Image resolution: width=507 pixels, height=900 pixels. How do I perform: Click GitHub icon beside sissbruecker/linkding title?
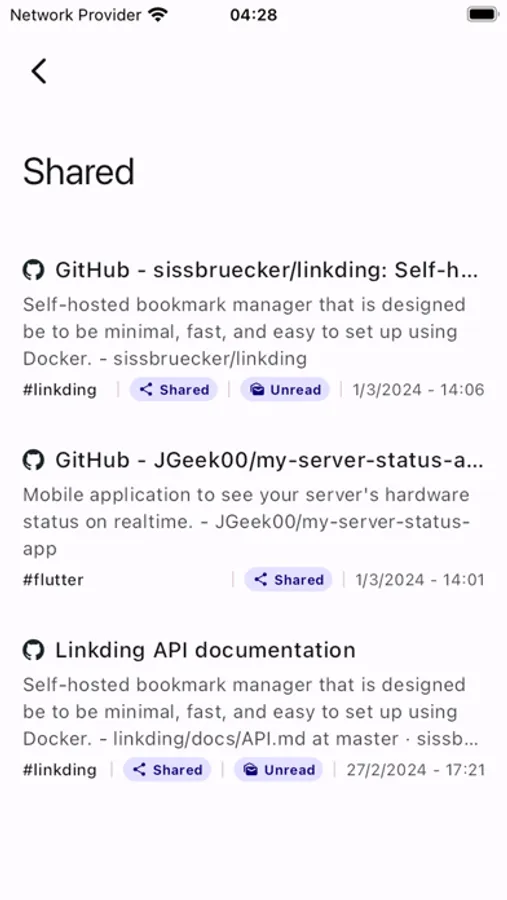(33, 270)
